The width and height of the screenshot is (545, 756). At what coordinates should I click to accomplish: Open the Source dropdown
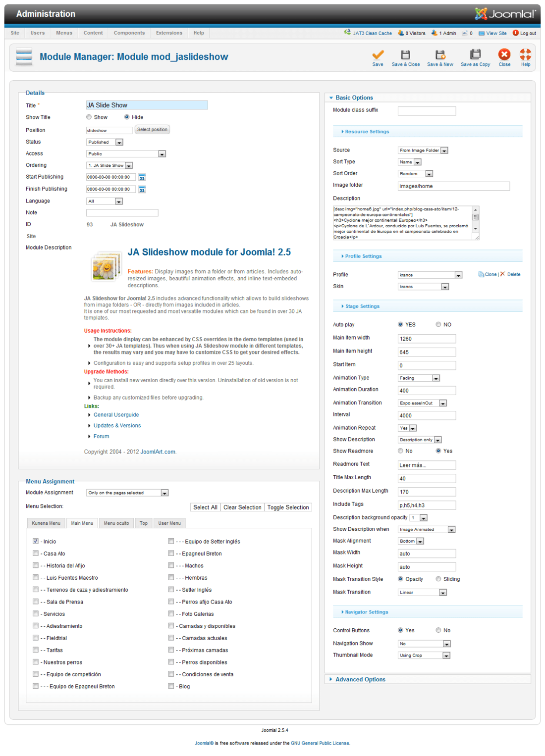423,151
